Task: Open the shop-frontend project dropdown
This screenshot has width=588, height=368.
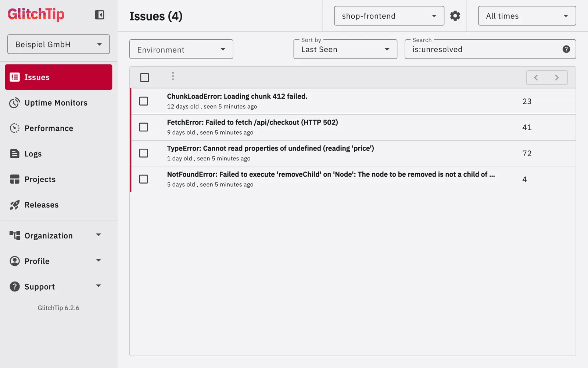Action: 389,16
